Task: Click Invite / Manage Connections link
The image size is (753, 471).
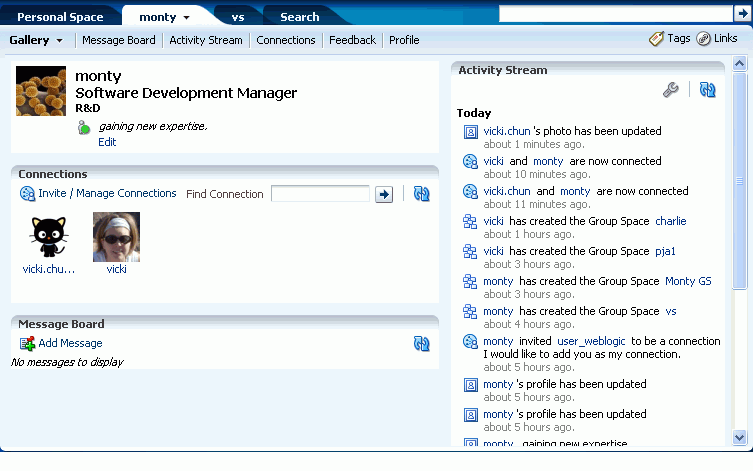Action: coord(107,193)
